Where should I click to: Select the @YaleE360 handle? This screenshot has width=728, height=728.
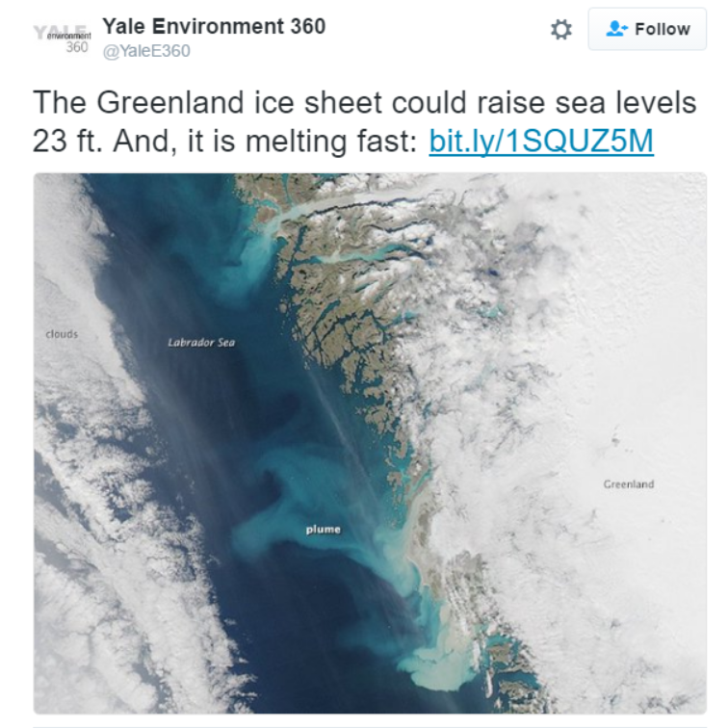146,51
